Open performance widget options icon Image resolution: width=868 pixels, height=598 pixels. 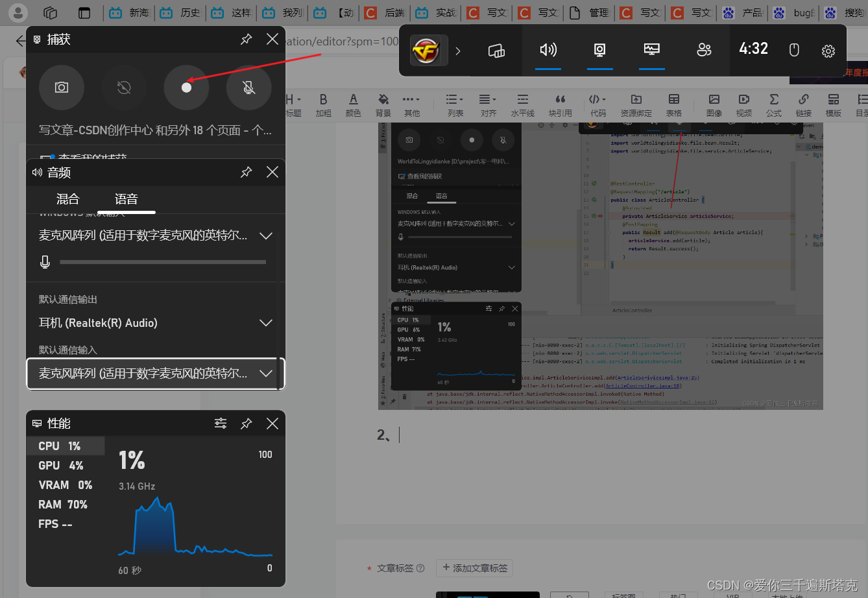tap(221, 424)
